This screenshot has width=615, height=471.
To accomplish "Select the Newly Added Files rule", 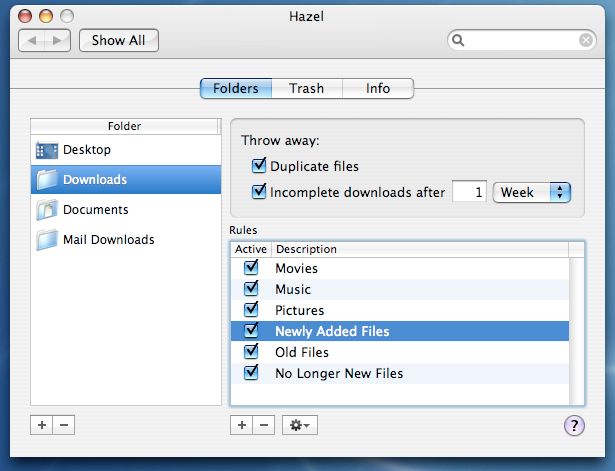I will coord(400,331).
